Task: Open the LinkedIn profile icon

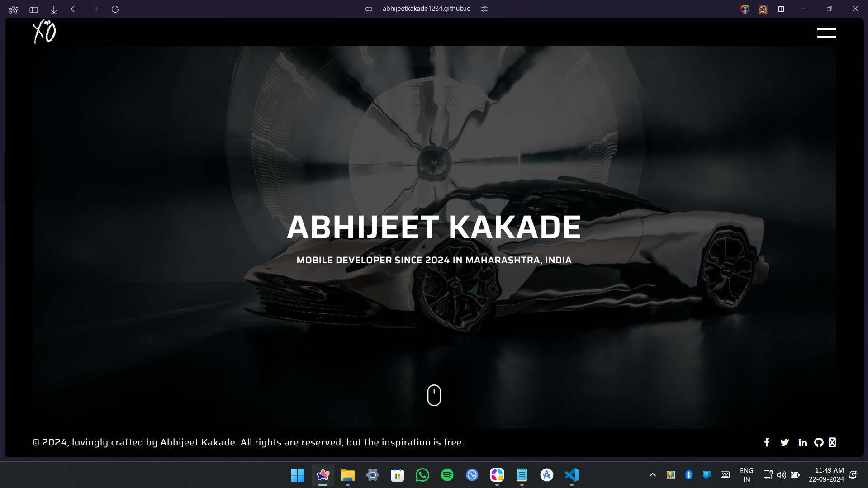Action: tap(802, 442)
